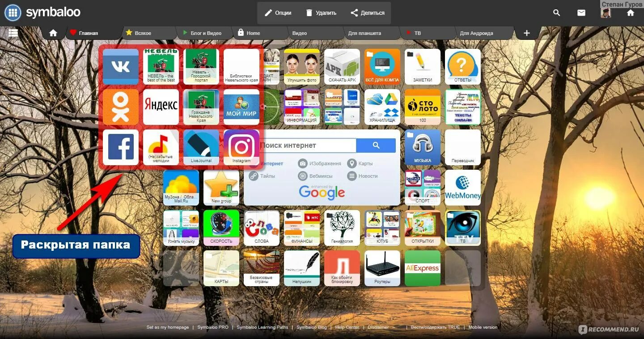Open the СКОРОСТЬ speedometer tile

[221, 228]
